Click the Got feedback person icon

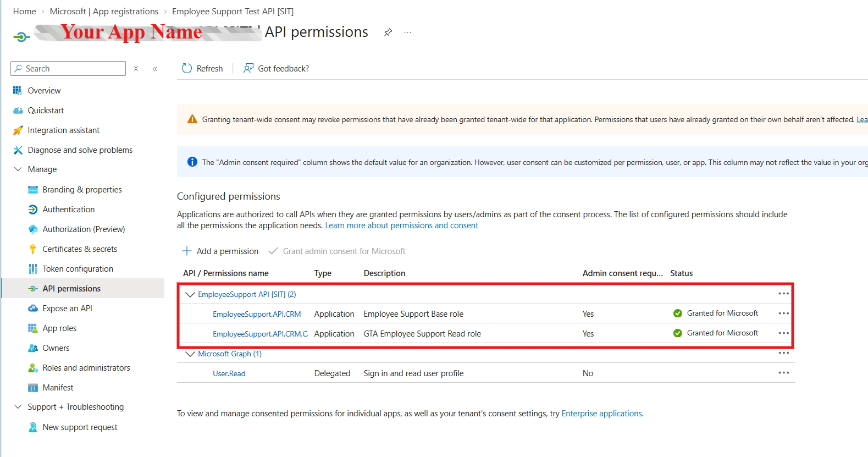pyautogui.click(x=248, y=68)
